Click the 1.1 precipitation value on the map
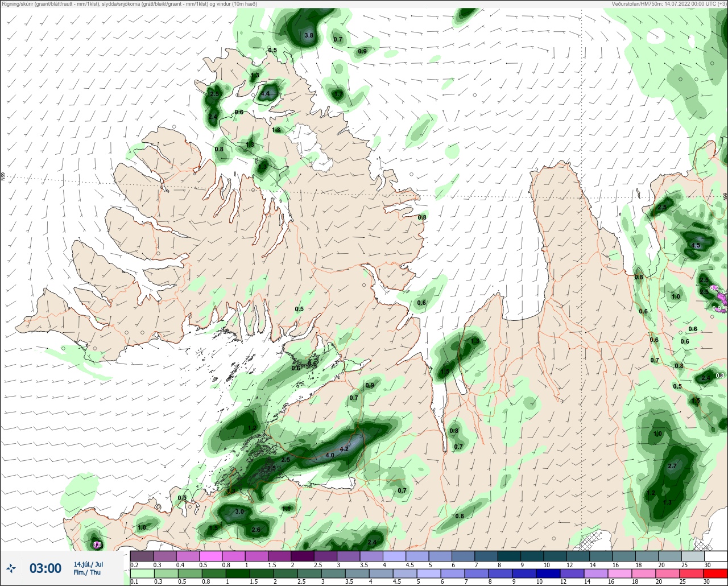 pyautogui.click(x=287, y=508)
